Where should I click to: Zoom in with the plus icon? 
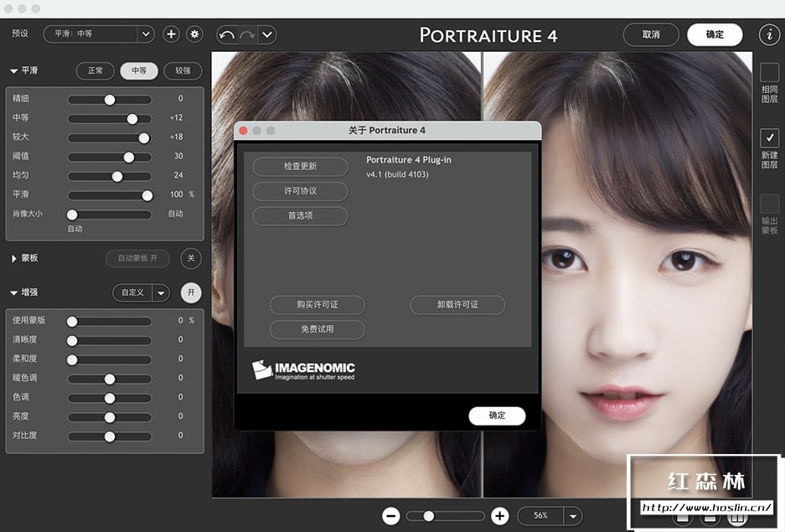coord(499,516)
